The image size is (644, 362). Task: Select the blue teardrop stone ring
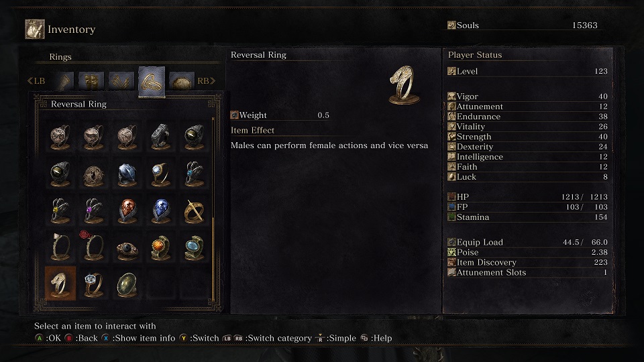pos(160,210)
